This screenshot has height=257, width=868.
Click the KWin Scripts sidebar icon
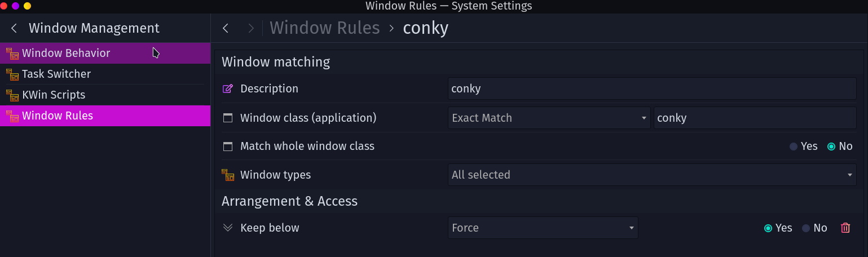[x=12, y=95]
